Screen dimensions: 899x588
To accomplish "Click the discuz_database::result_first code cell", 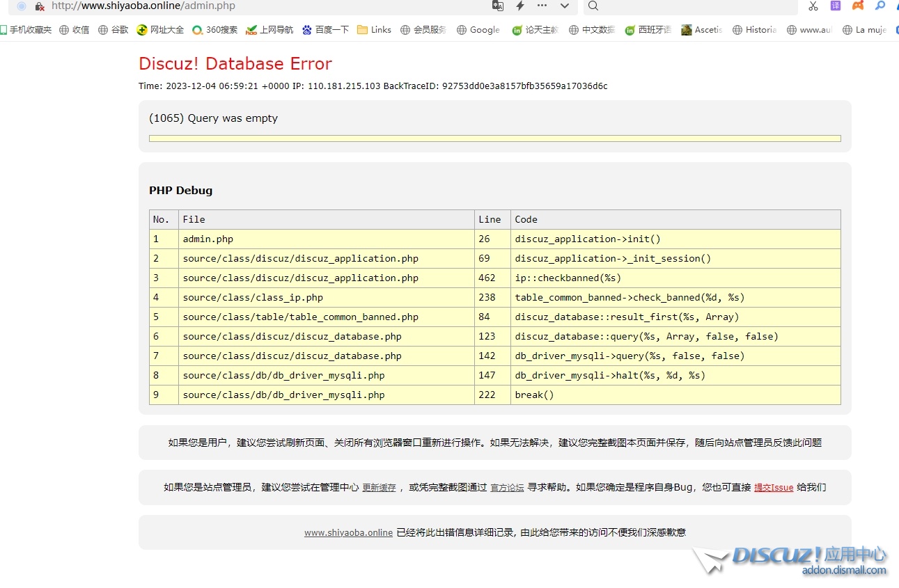I will pos(675,317).
